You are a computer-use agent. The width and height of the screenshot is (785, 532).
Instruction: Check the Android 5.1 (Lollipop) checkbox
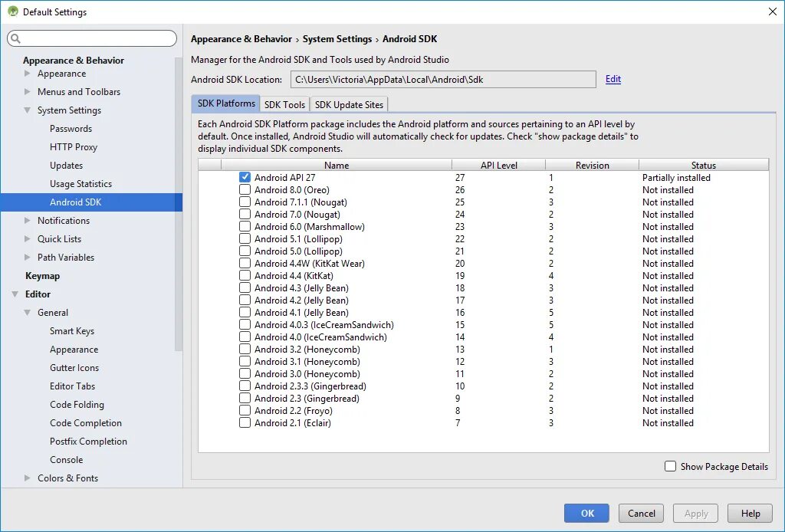pos(245,238)
